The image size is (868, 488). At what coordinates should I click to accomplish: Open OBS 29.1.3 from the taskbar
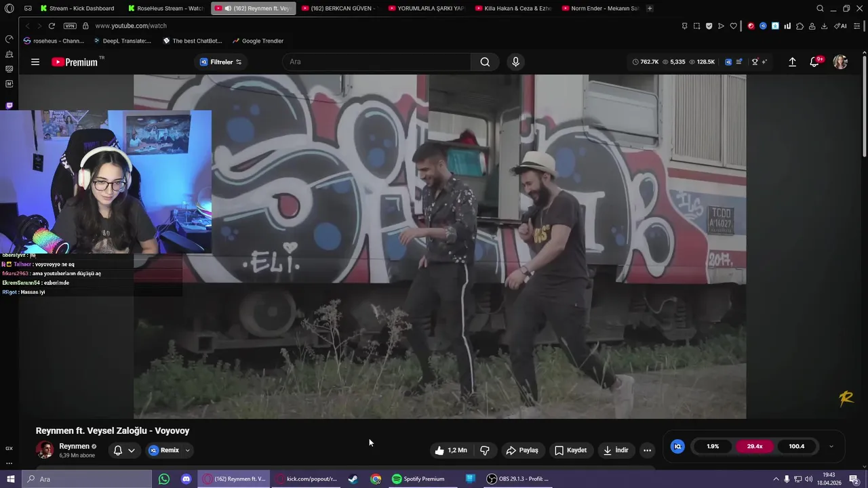coord(517,479)
